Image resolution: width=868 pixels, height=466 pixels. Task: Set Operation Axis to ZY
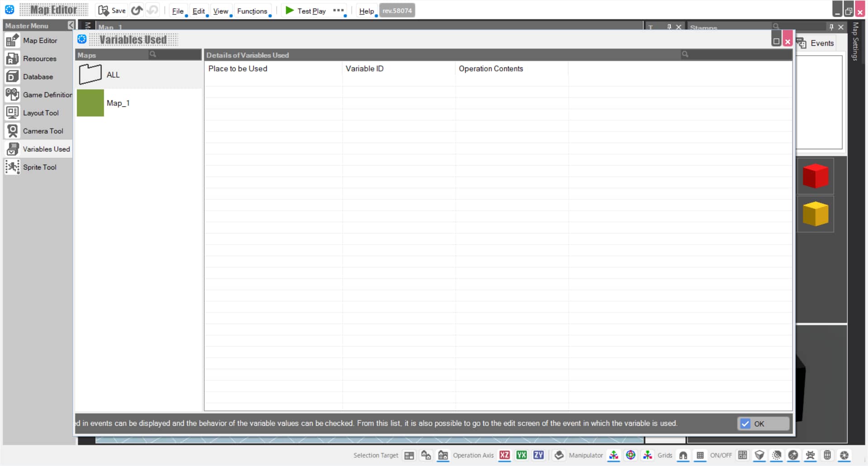(538, 456)
